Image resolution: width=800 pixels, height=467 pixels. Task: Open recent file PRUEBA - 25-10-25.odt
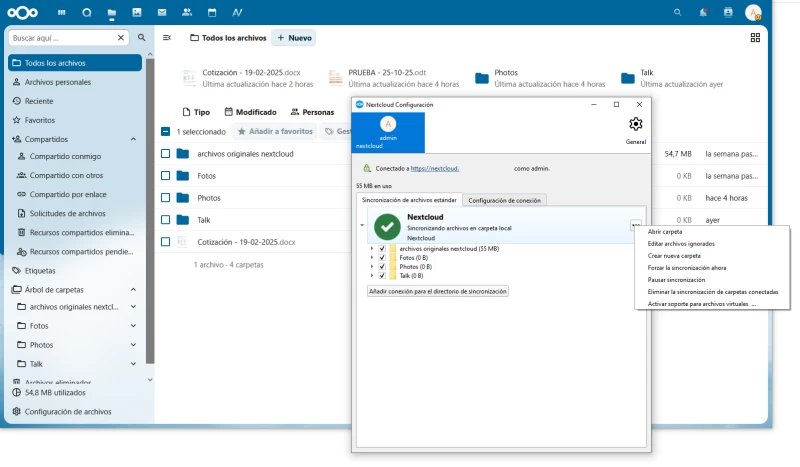coord(394,78)
